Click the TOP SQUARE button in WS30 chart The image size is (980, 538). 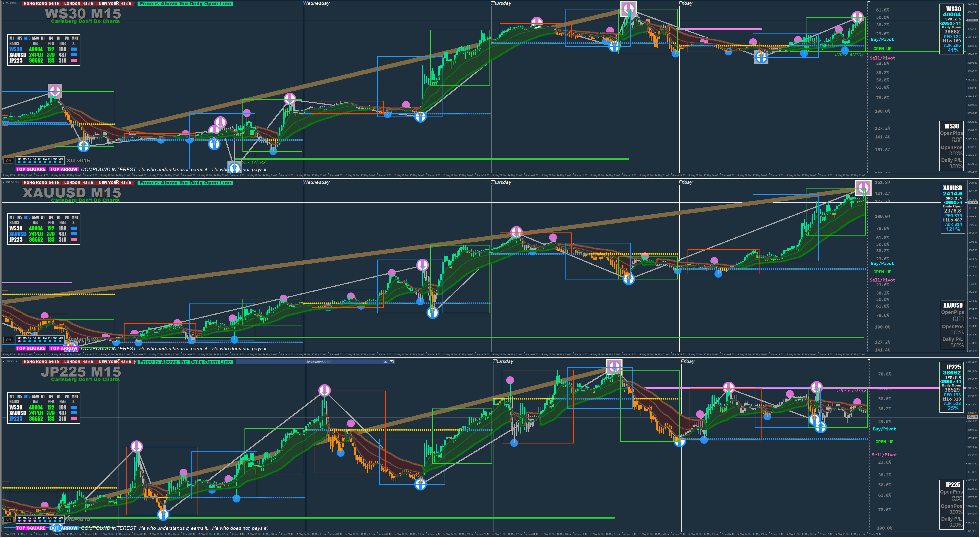(31, 169)
